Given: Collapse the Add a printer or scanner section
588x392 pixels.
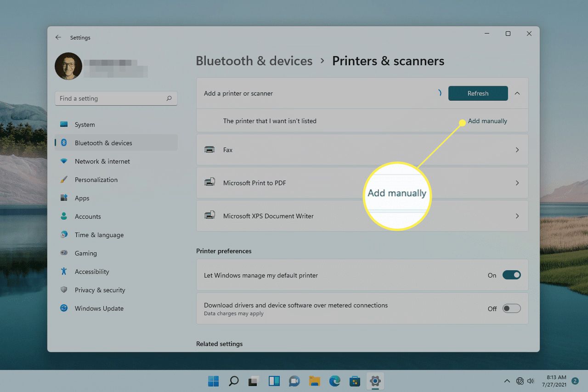Looking at the screenshot, I should click(x=517, y=93).
